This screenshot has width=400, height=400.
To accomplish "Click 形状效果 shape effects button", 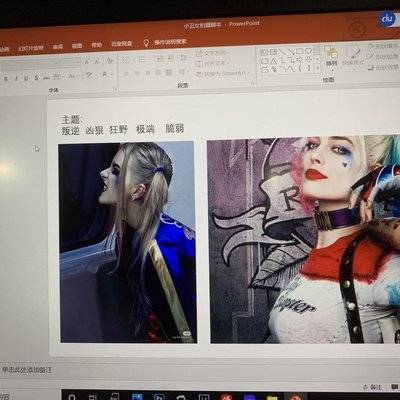I will pos(383,67).
